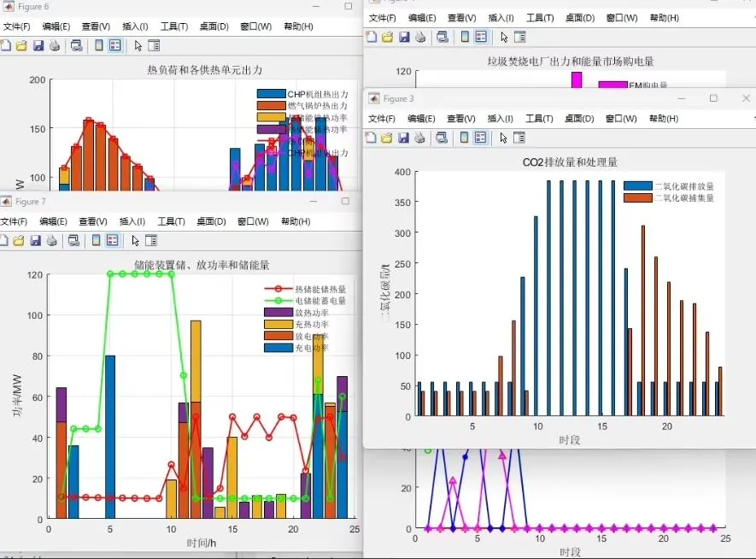Select 电储能蓄电量 legend entry in Figure 7

[x=305, y=301]
